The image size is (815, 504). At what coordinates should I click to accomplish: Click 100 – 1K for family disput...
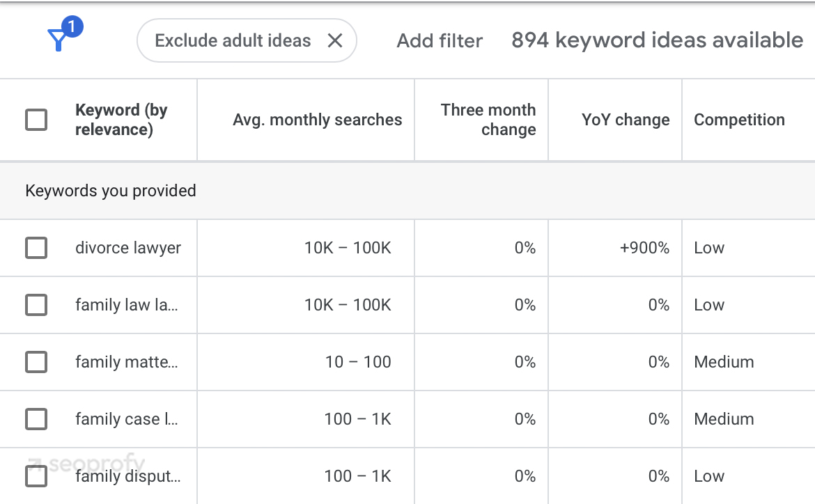357,476
